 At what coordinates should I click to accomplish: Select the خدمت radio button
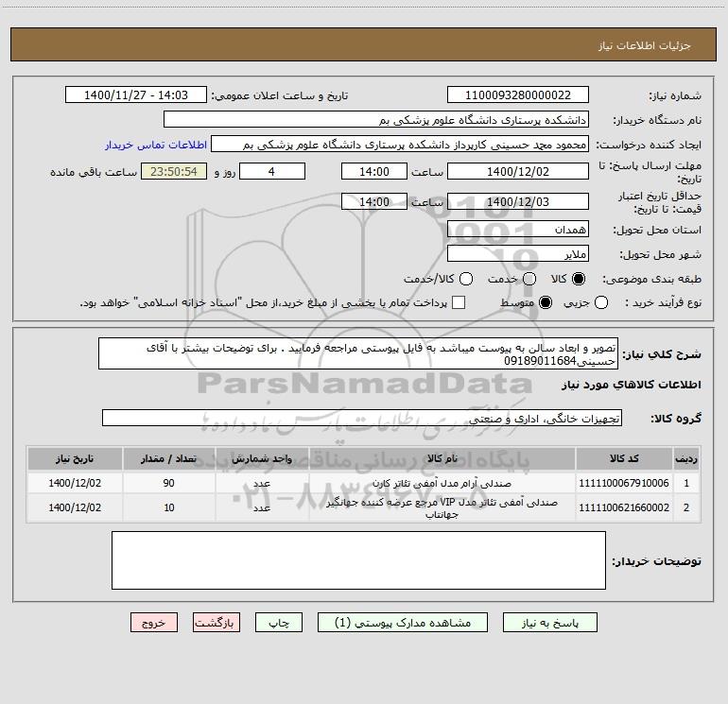click(x=529, y=279)
